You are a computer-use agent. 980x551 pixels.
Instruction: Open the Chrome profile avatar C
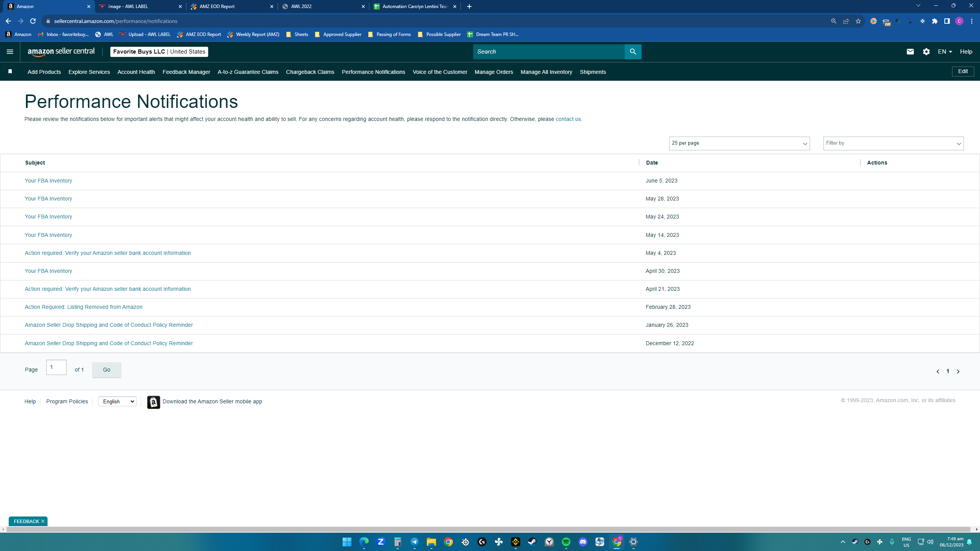tap(959, 21)
